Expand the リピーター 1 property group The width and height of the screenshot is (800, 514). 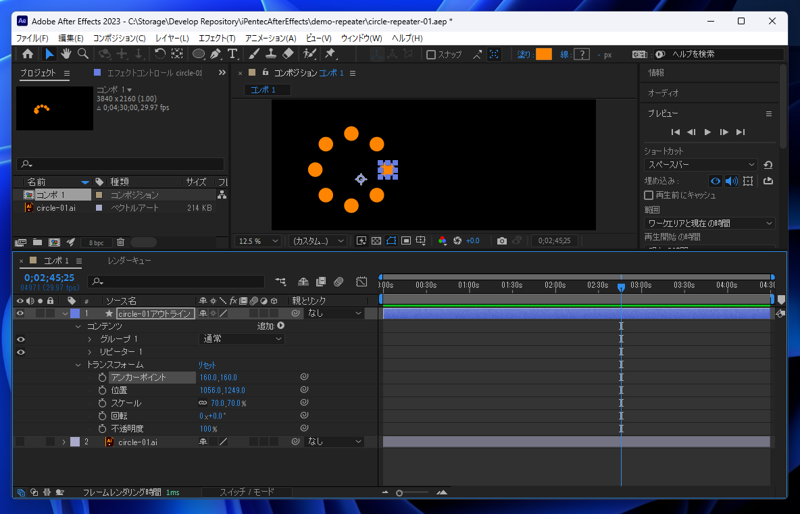(90, 352)
